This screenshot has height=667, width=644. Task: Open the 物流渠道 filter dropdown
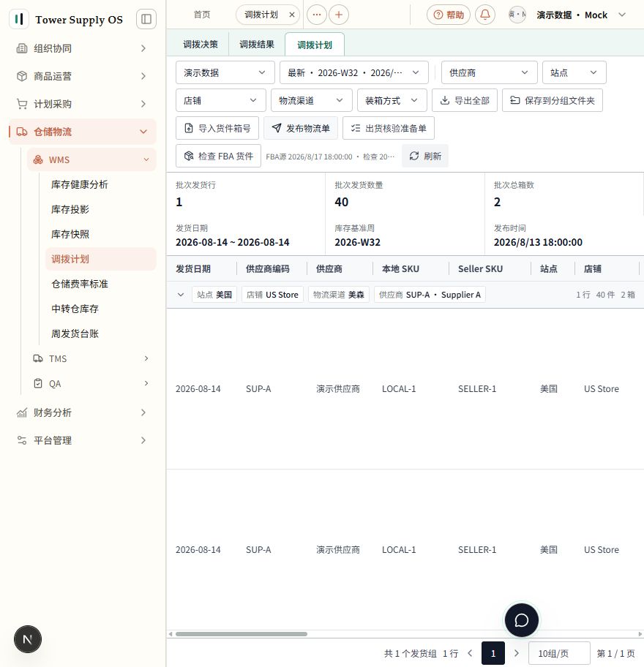pos(311,100)
